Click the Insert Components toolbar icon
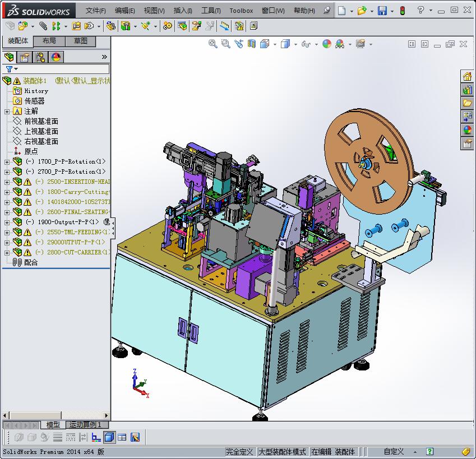Image resolution: width=476 pixels, height=459 pixels. 23,26
